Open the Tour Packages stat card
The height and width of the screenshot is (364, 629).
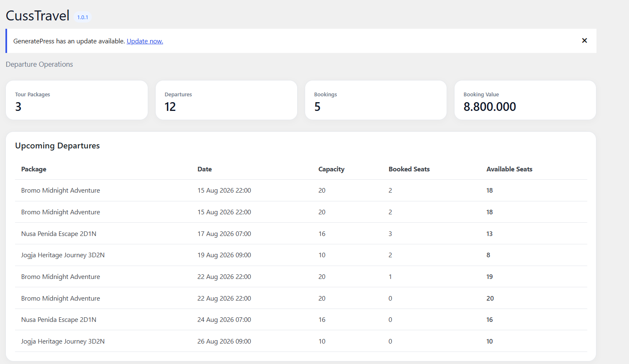pos(77,100)
